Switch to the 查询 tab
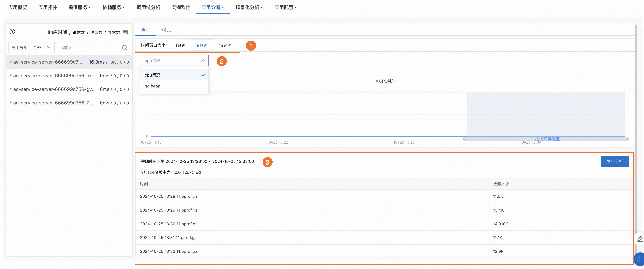This screenshot has height=269, width=644. tap(146, 30)
